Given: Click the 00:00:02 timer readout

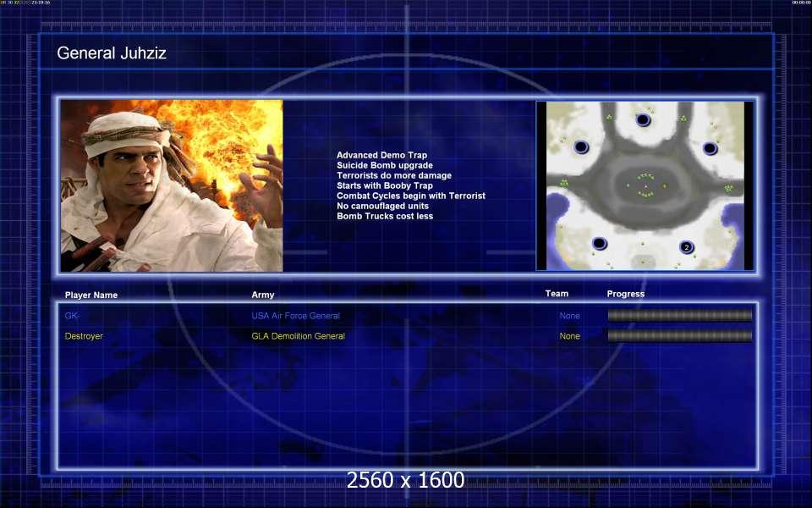Looking at the screenshot, I should pos(801,3).
